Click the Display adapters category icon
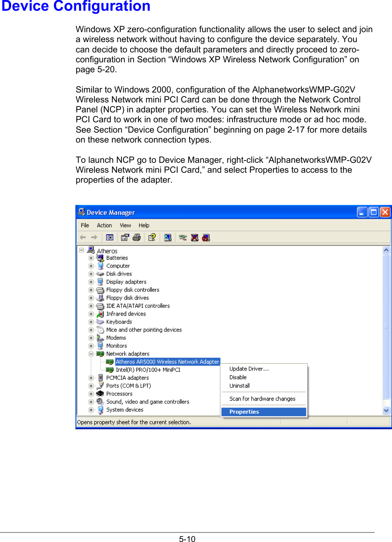 (100, 282)
